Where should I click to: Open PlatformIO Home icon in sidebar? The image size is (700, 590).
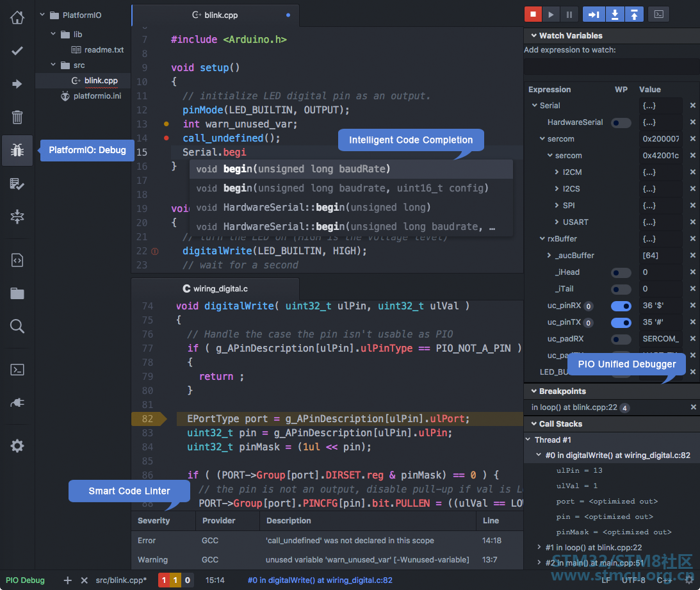[x=17, y=17]
